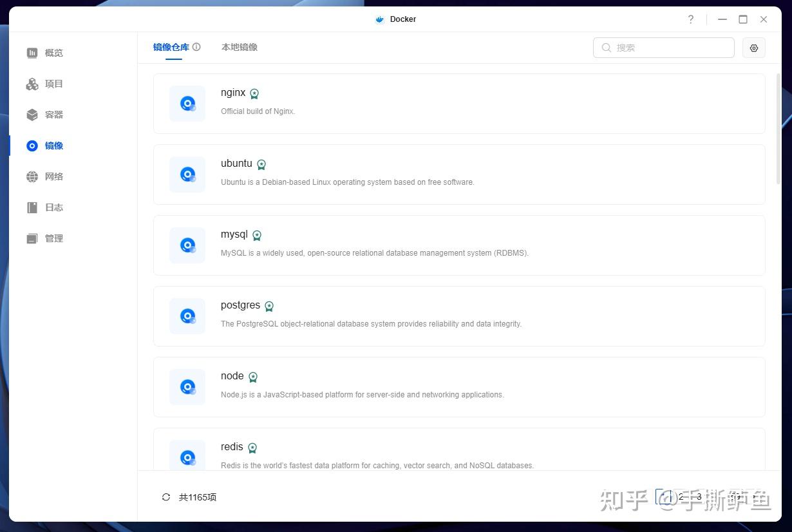Image resolution: width=792 pixels, height=532 pixels.
Task: Click the nginx image disc icon
Action: coord(187,104)
